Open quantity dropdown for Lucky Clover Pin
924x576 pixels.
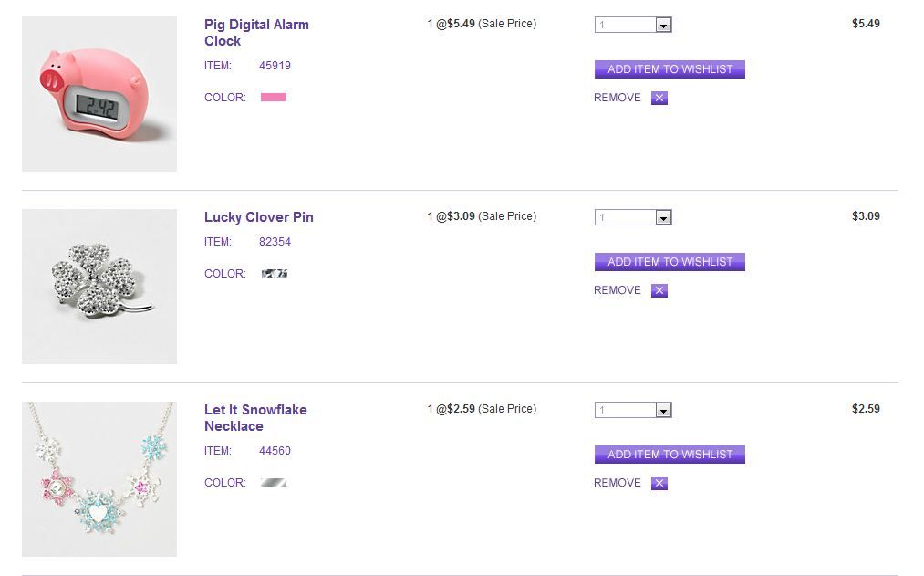pyautogui.click(x=633, y=218)
